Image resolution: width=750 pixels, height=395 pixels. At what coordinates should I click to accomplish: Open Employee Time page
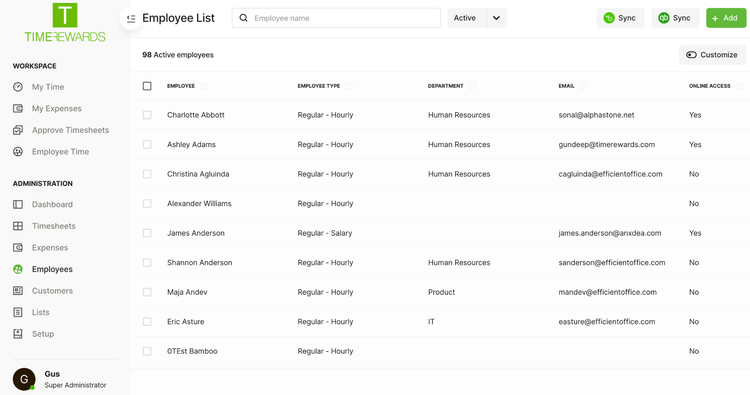point(60,152)
